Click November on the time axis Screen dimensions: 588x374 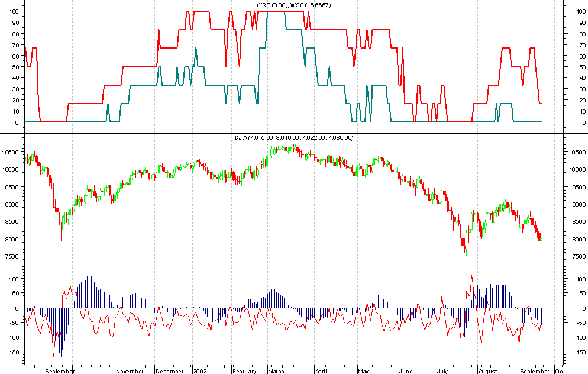click(x=130, y=371)
